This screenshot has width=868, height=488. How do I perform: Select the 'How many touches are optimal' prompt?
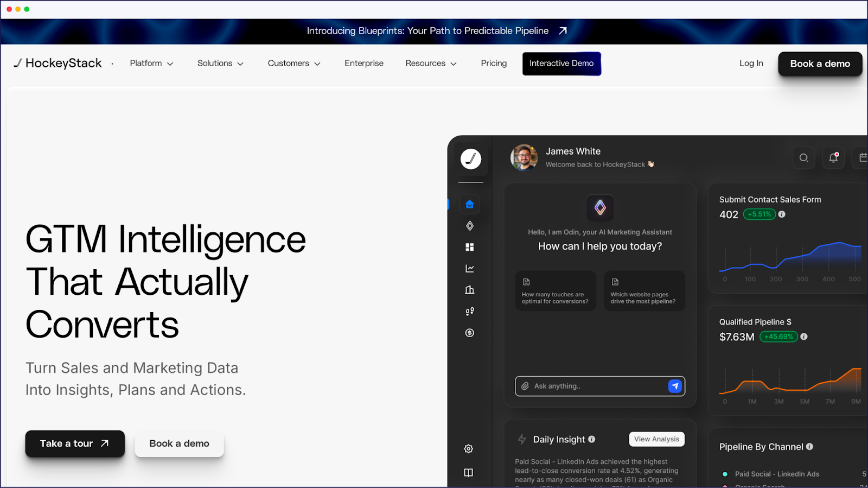(556, 291)
